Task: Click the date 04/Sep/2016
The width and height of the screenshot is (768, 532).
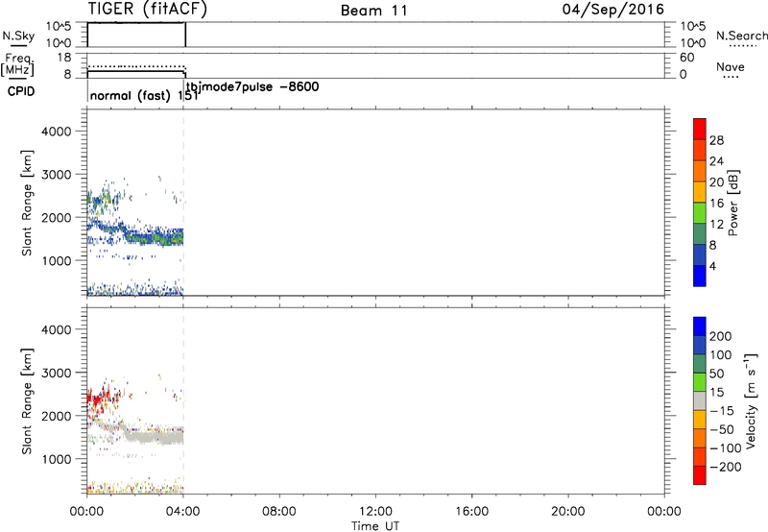Action: [612, 9]
